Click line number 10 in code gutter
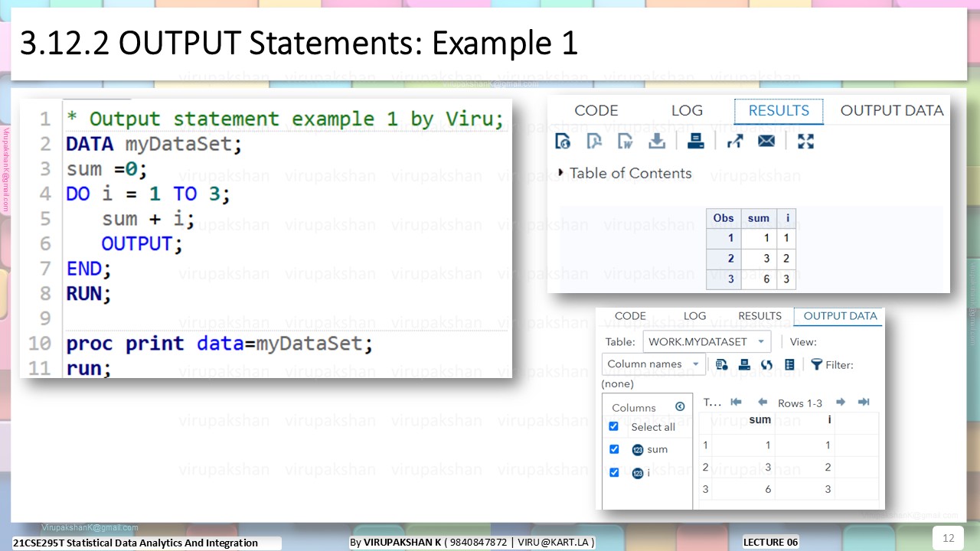Image resolution: width=980 pixels, height=551 pixels. (40, 344)
